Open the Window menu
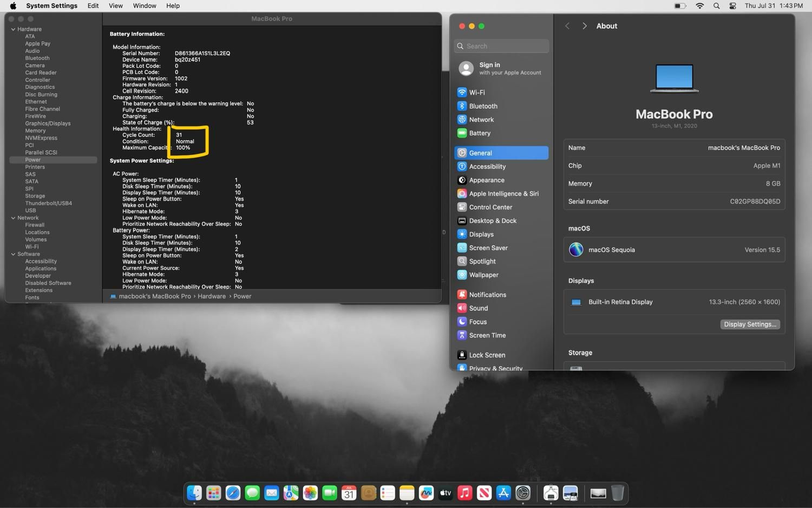The width and height of the screenshot is (812, 508). click(145, 5)
